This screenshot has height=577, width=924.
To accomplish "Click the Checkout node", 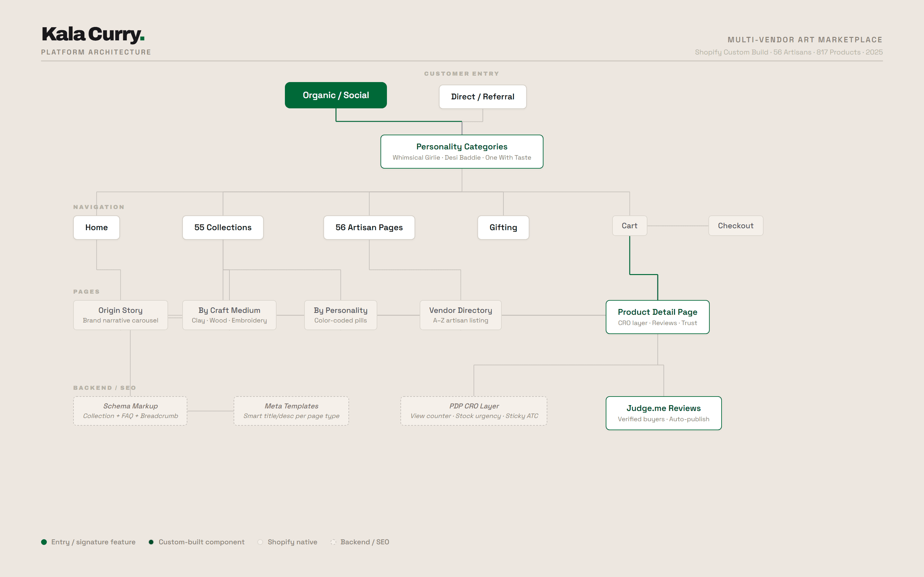I will (735, 226).
